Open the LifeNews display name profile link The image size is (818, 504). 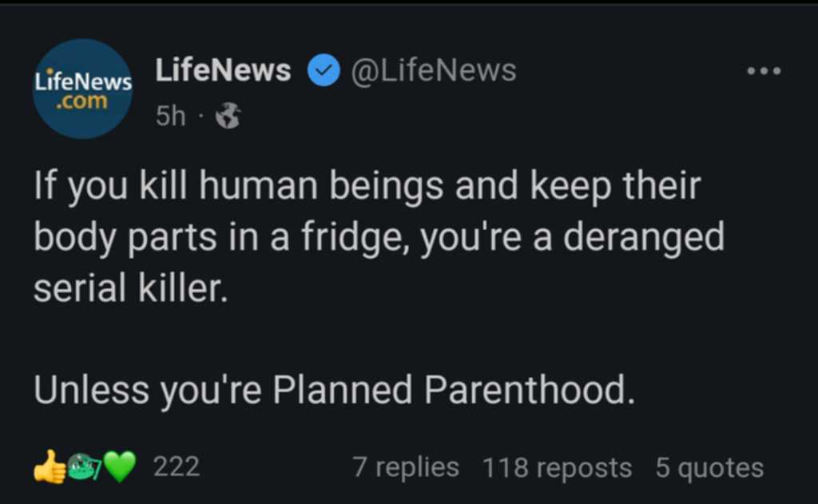223,70
